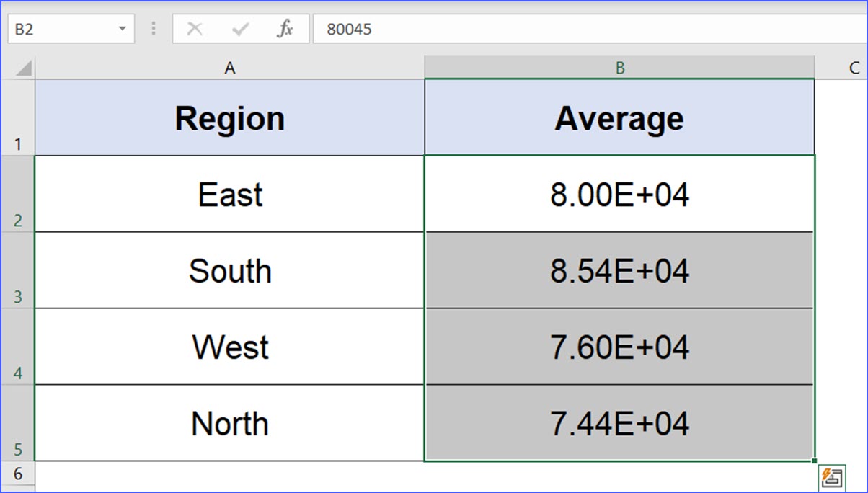Screen dimensions: 868x493
Task: Select row 3 header
Action: (x=17, y=271)
